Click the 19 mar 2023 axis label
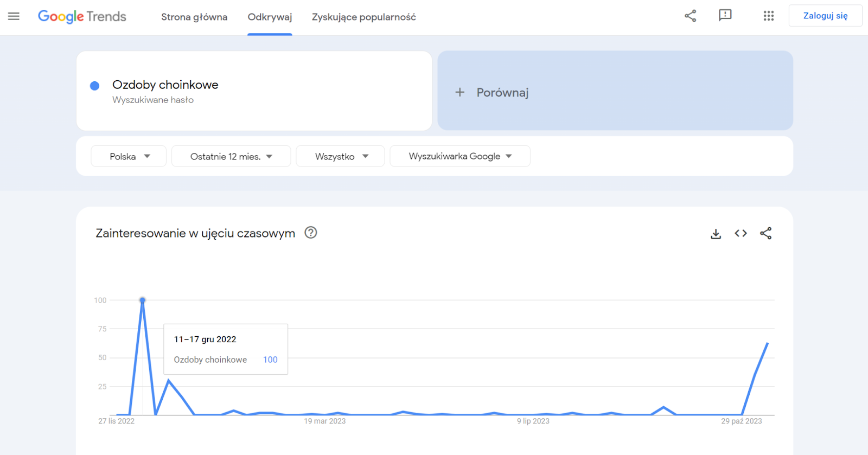This screenshot has height=455, width=868. coord(324,421)
